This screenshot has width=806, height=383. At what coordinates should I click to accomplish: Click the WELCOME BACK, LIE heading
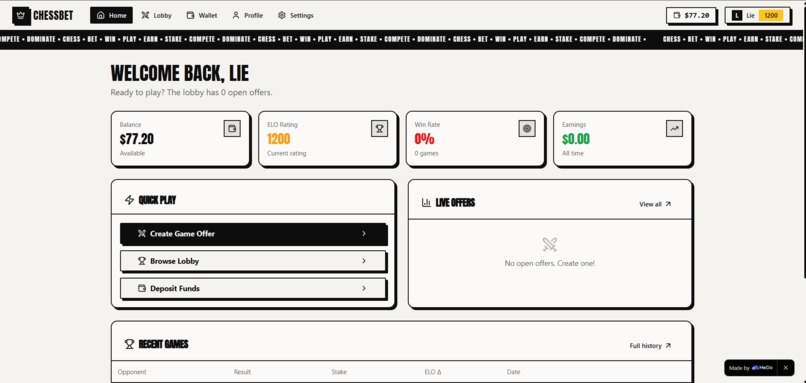179,74
